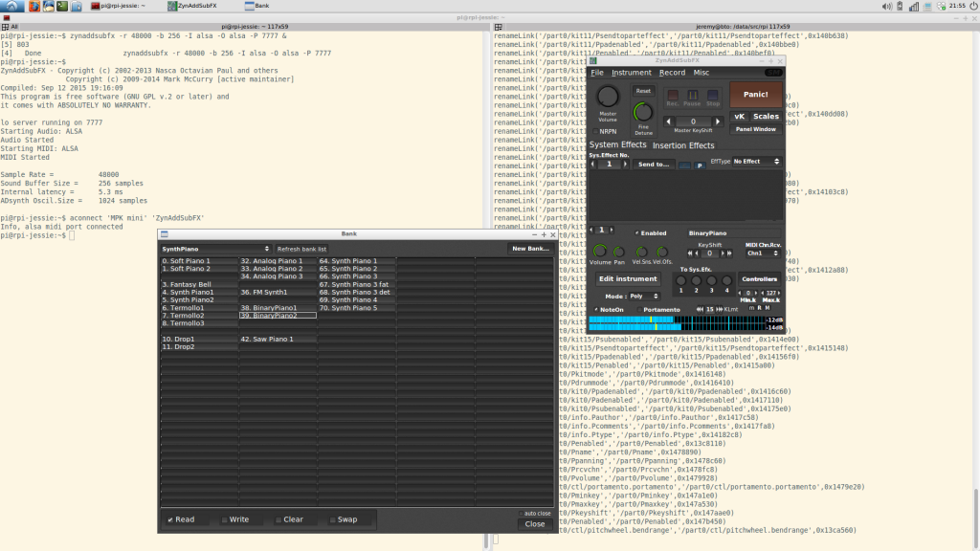Image resolution: width=980 pixels, height=551 pixels.
Task: Increase the Sys.Effect No. value
Action: coord(624,165)
